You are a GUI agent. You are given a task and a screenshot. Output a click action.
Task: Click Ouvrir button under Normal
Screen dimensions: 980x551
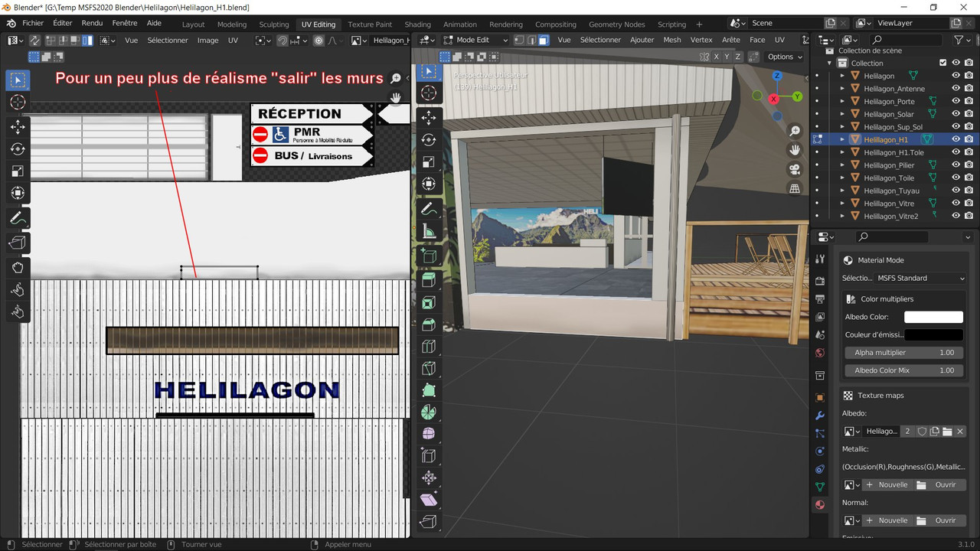[x=939, y=520]
